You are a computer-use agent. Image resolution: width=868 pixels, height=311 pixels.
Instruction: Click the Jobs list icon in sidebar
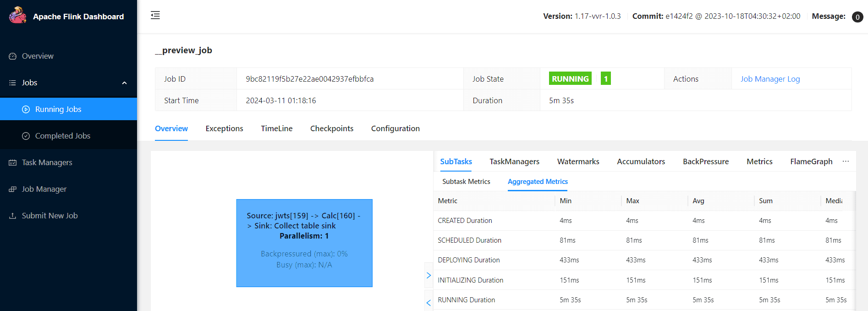(13, 83)
